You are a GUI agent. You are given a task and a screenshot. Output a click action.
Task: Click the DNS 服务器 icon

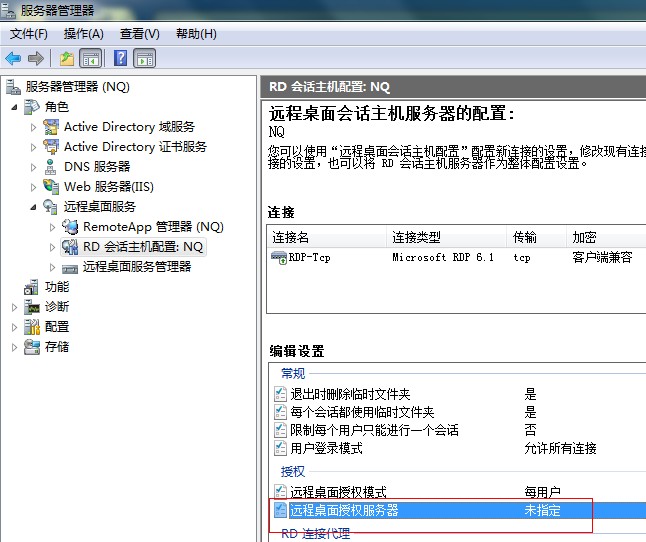click(x=51, y=167)
